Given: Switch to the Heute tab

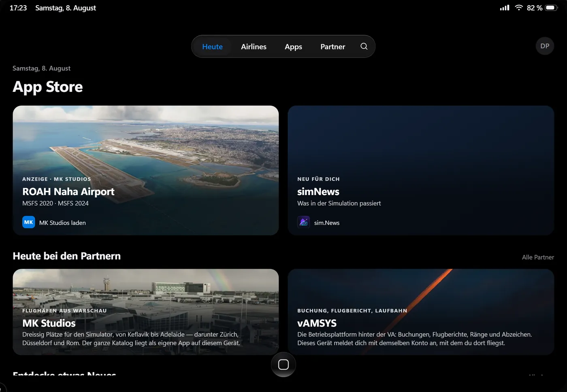Looking at the screenshot, I should click(x=212, y=47).
